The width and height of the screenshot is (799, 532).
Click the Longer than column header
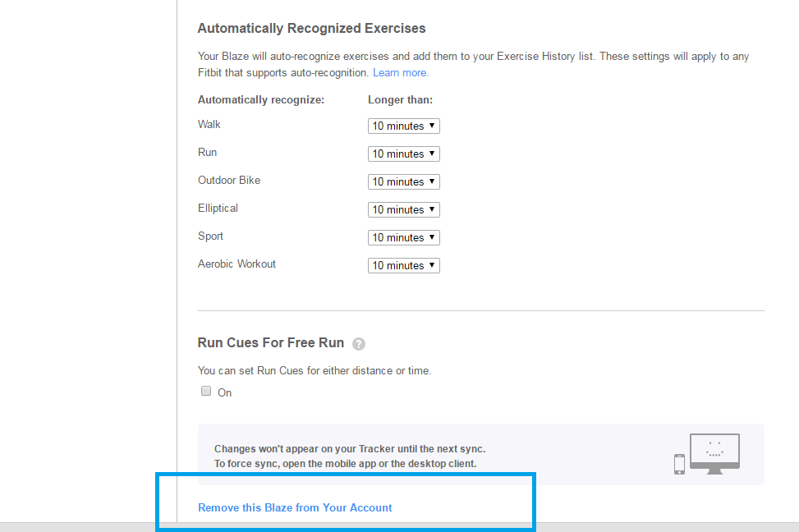coord(400,100)
